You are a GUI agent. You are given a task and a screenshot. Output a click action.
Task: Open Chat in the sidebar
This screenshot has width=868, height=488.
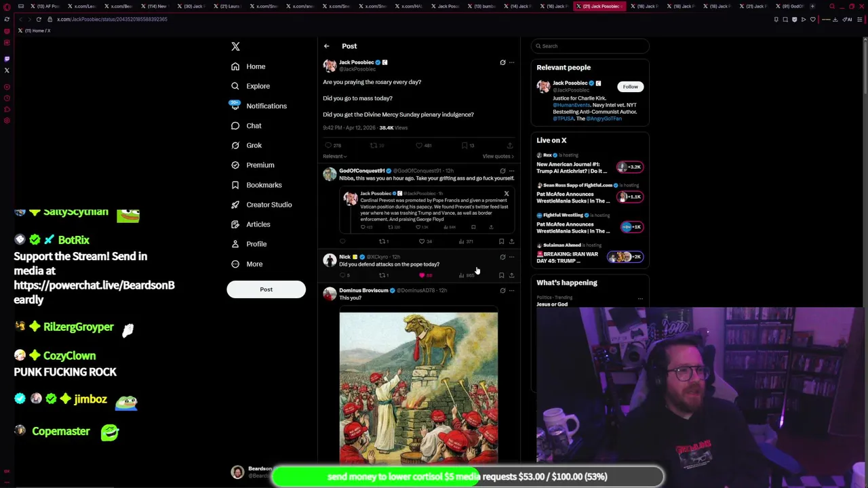(x=246, y=125)
